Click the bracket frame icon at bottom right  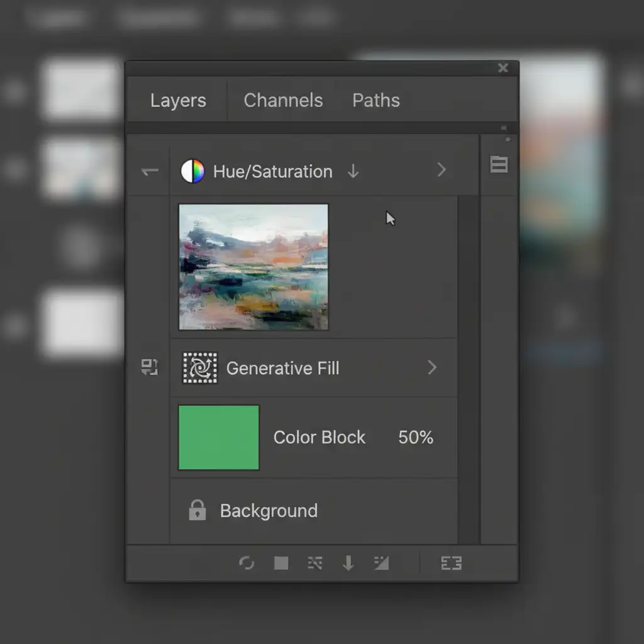[x=451, y=563]
